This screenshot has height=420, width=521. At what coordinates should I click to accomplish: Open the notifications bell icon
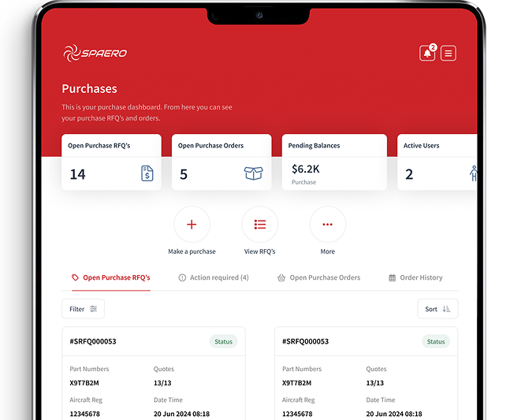[427, 54]
